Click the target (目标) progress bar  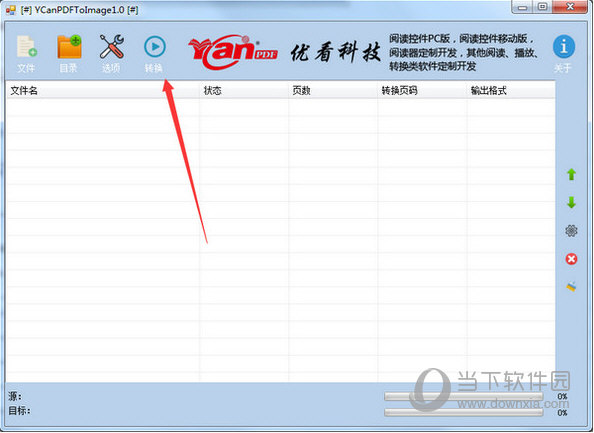(463, 412)
